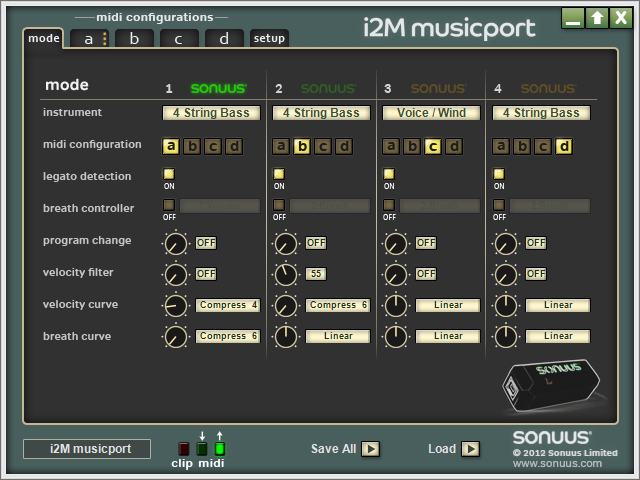Click the Sonuus logo of device 3
This screenshot has width=640, height=480.
point(438,88)
